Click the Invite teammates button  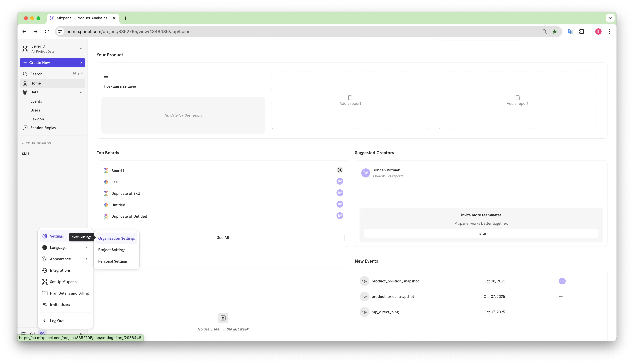click(481, 233)
